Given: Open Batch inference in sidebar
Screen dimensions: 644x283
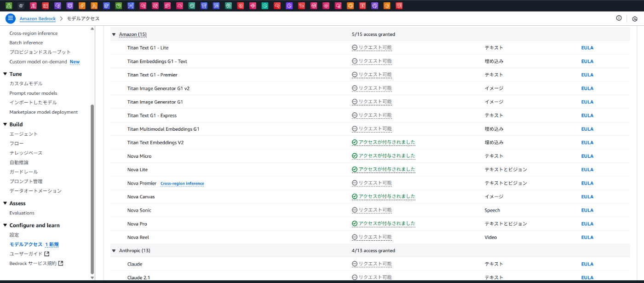Looking at the screenshot, I should pyautogui.click(x=26, y=43).
